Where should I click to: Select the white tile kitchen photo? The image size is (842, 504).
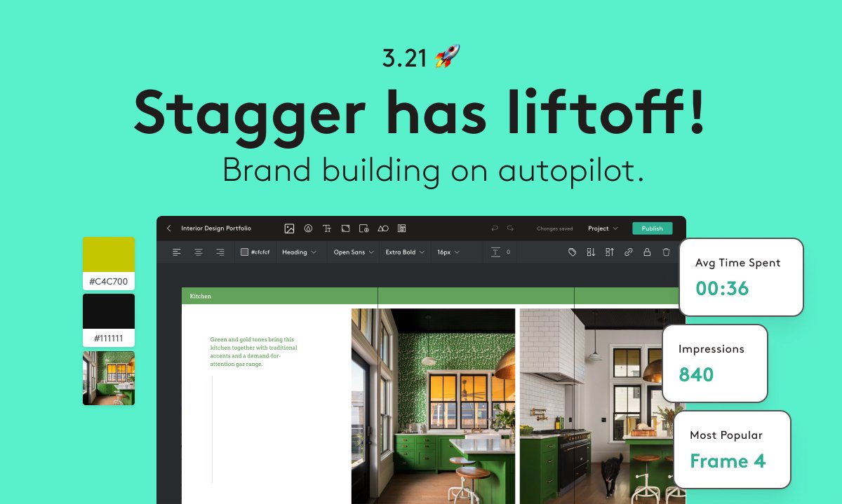[603, 406]
